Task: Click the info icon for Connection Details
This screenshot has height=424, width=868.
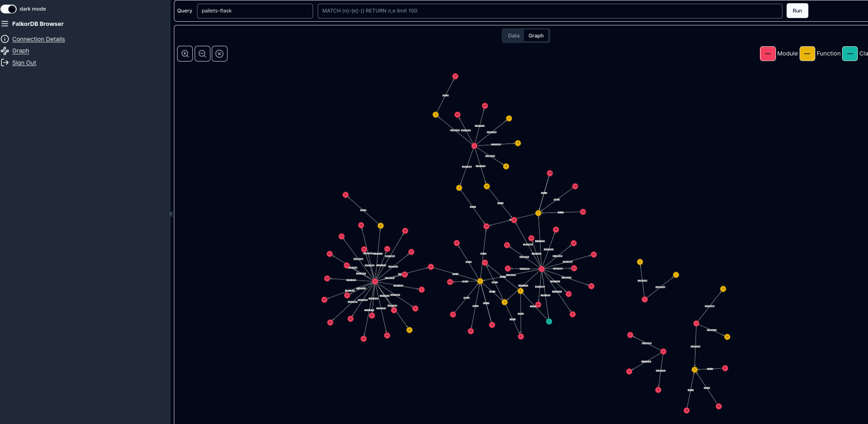Action: [5, 39]
